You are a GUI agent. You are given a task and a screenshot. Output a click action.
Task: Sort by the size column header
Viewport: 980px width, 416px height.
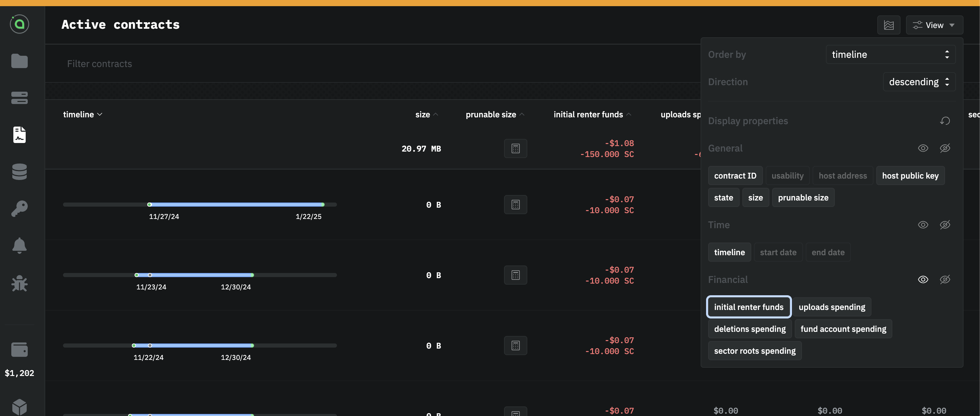[x=426, y=115]
